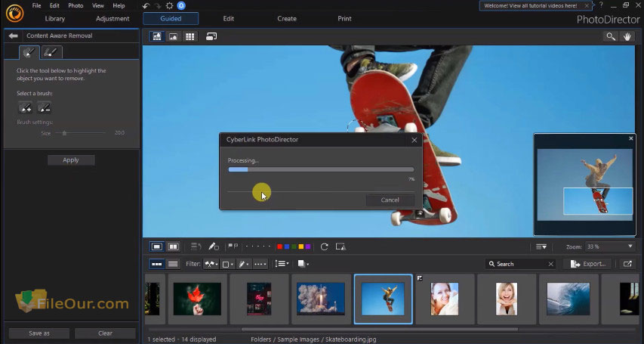Select the first removal brush tab
Image resolution: width=644 pixels, height=344 pixels.
(x=29, y=52)
